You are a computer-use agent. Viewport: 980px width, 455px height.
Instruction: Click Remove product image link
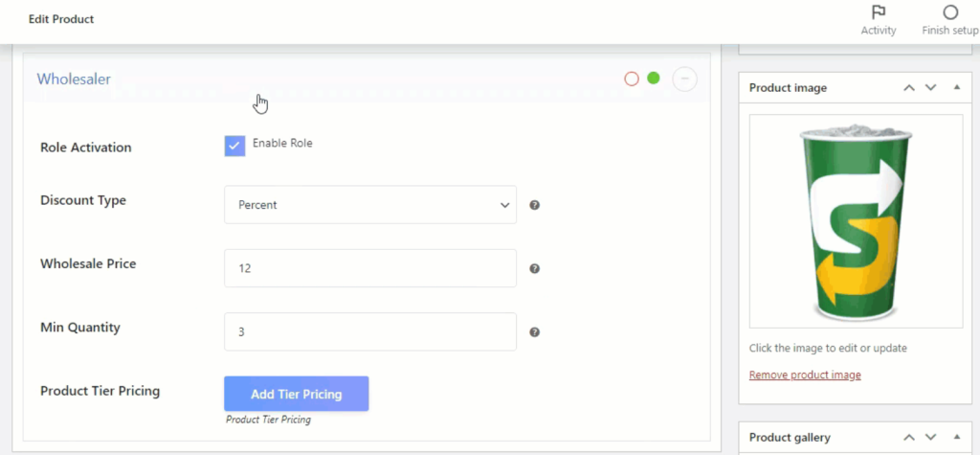pyautogui.click(x=805, y=375)
